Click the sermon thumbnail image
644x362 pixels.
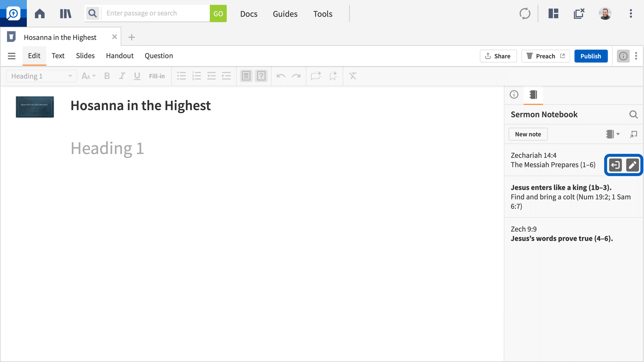point(35,107)
